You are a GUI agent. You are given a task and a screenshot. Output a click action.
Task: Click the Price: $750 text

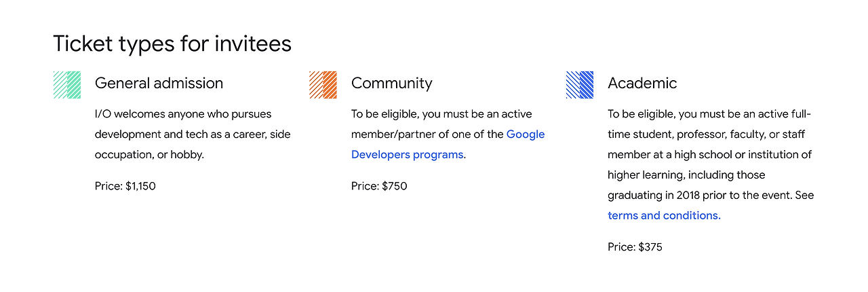point(379,186)
